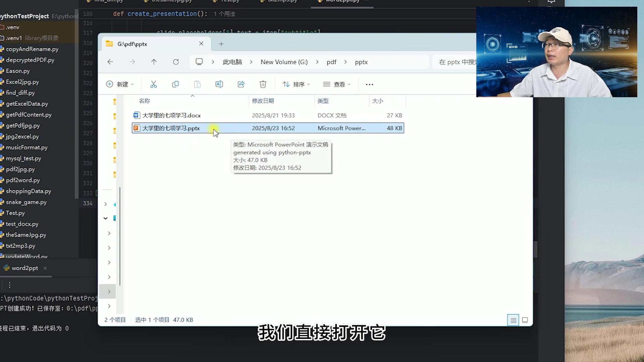Image resolution: width=644 pixels, height=362 pixels.
Task: Toggle details view in Explorer status bar
Action: pos(513,320)
